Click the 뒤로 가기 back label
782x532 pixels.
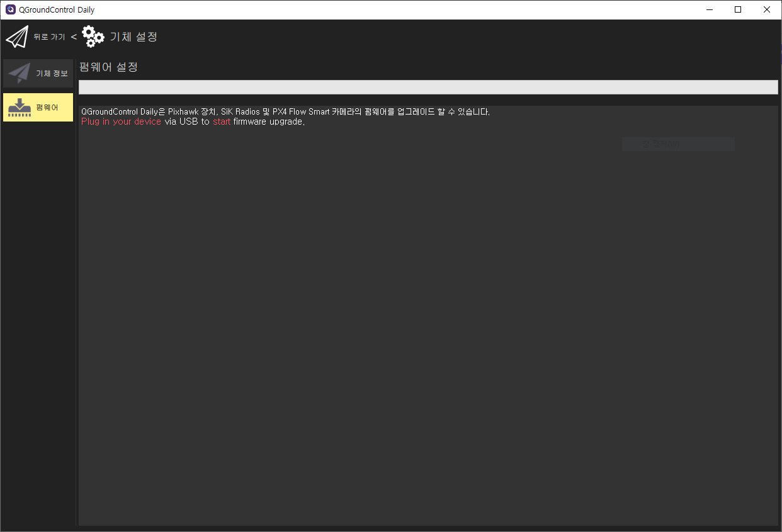coord(49,37)
